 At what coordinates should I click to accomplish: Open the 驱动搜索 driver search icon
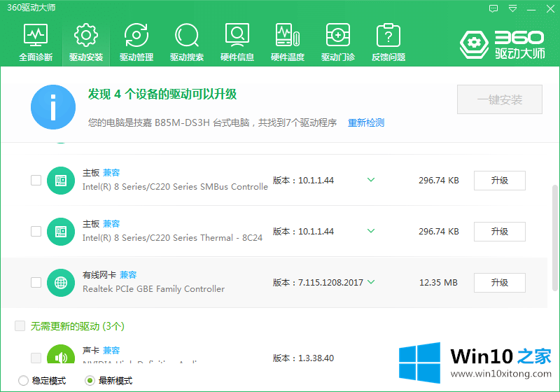tap(187, 35)
